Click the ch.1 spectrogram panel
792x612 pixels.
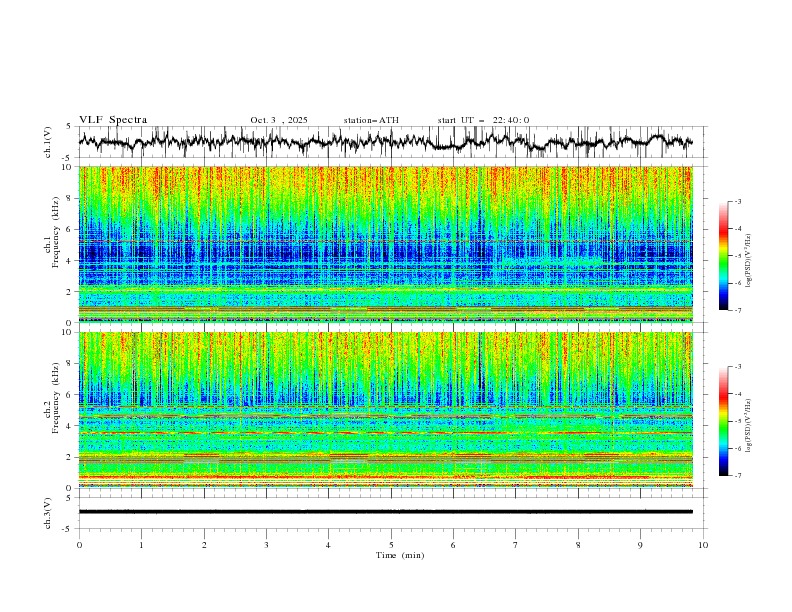pos(386,244)
